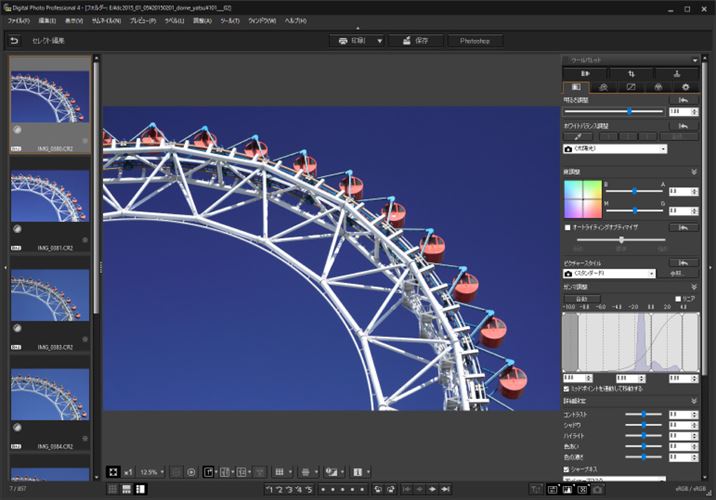This screenshot has width=716, height=500.
Task: Click the recipe play icon in tool palette
Action: tap(585, 74)
